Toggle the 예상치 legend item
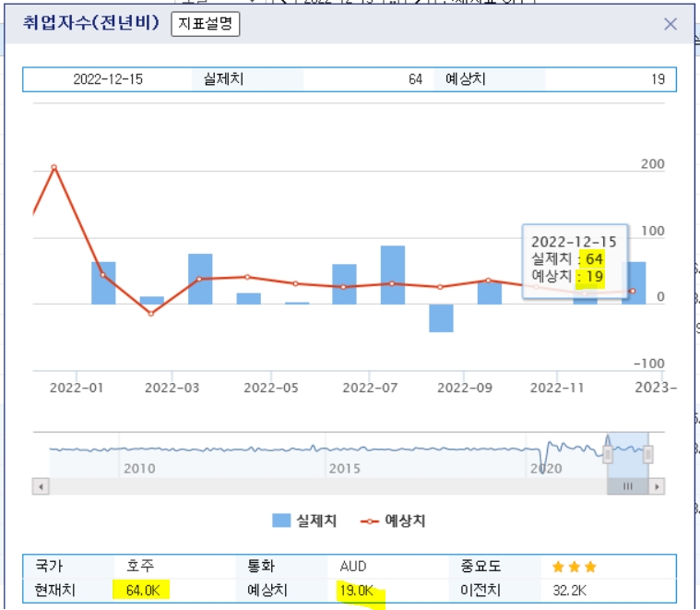 (393, 520)
